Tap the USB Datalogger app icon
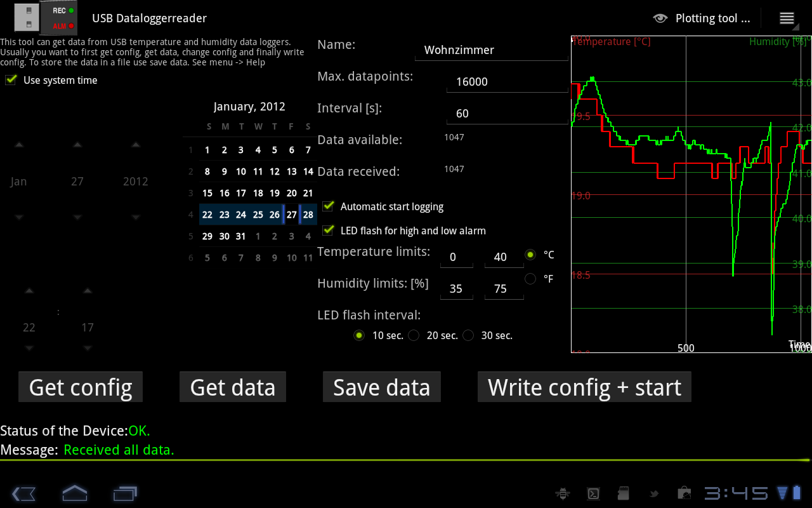The width and height of the screenshot is (812, 508). (45, 18)
